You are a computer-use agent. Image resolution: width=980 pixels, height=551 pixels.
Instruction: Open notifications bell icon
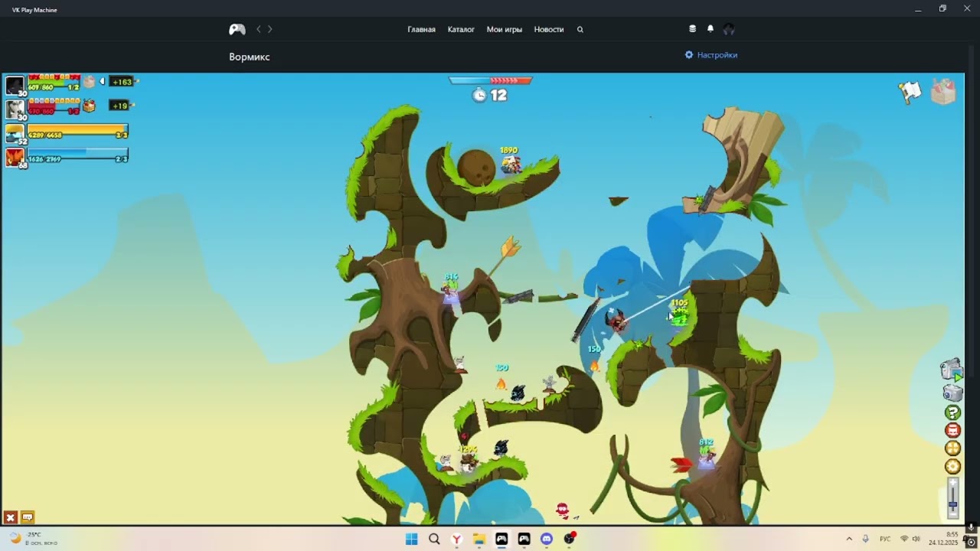pos(710,28)
